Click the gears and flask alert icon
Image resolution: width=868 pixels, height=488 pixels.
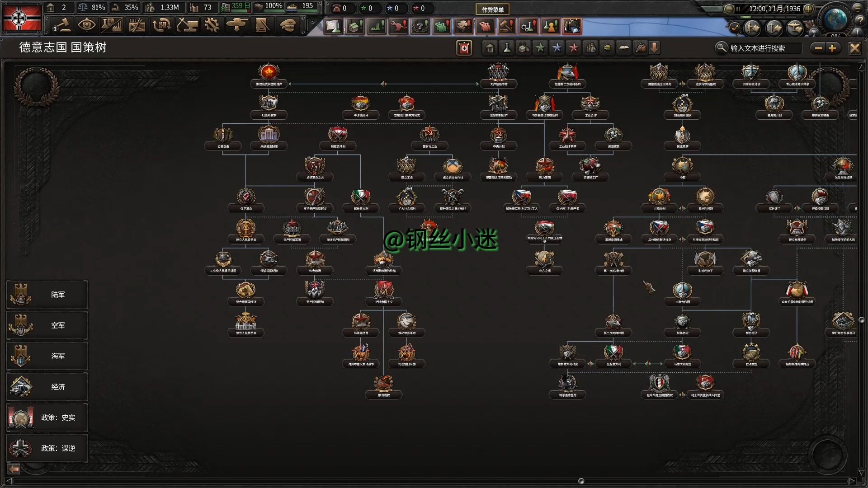click(x=528, y=26)
